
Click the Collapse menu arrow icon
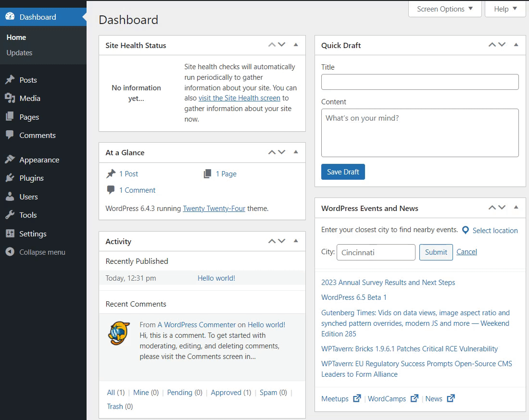pyautogui.click(x=10, y=252)
